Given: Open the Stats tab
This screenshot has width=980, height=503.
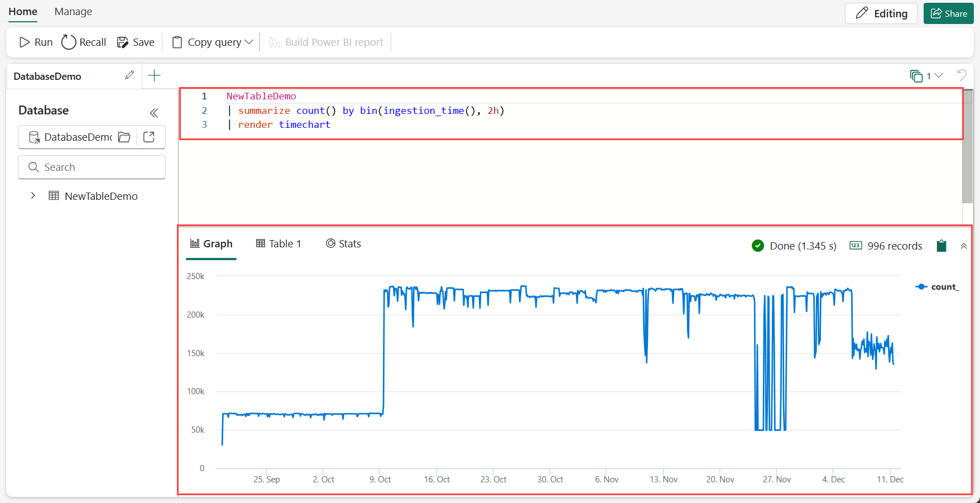Looking at the screenshot, I should point(343,244).
